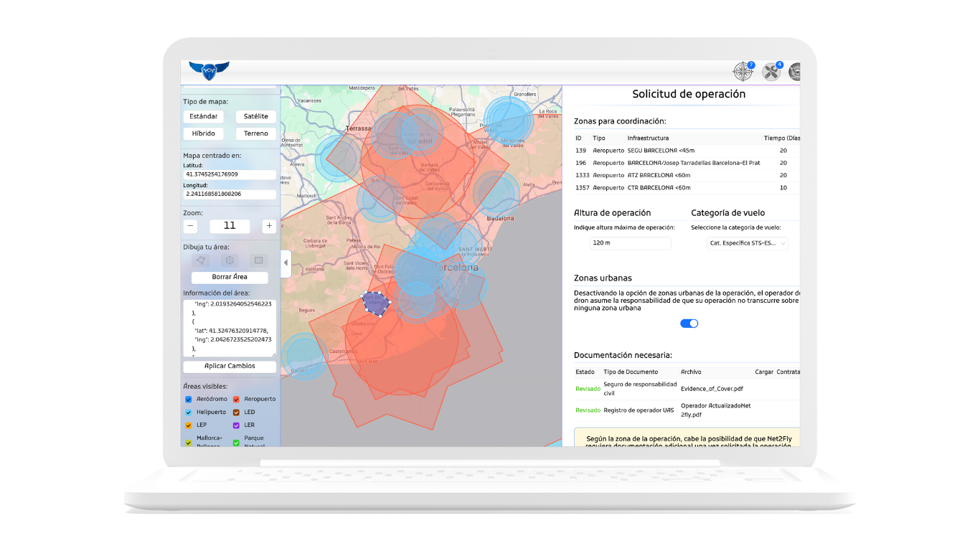Click the winged Net2Fly logo
Viewport: 980px width, 551px height.
209,70
